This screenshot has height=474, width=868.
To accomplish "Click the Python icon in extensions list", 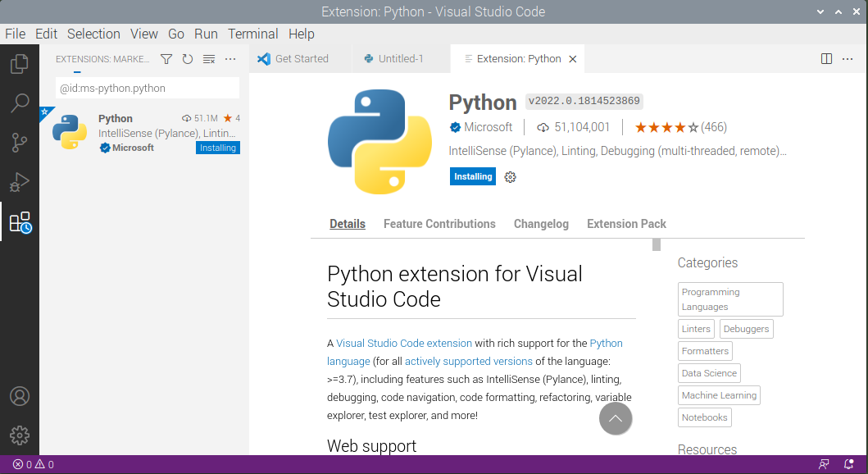I will (70, 132).
